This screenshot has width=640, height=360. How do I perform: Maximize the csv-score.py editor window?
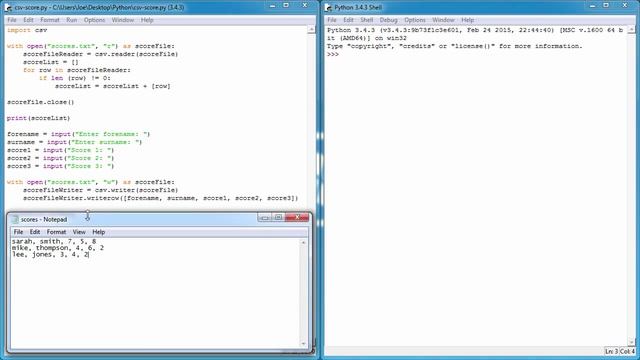click(x=286, y=5)
